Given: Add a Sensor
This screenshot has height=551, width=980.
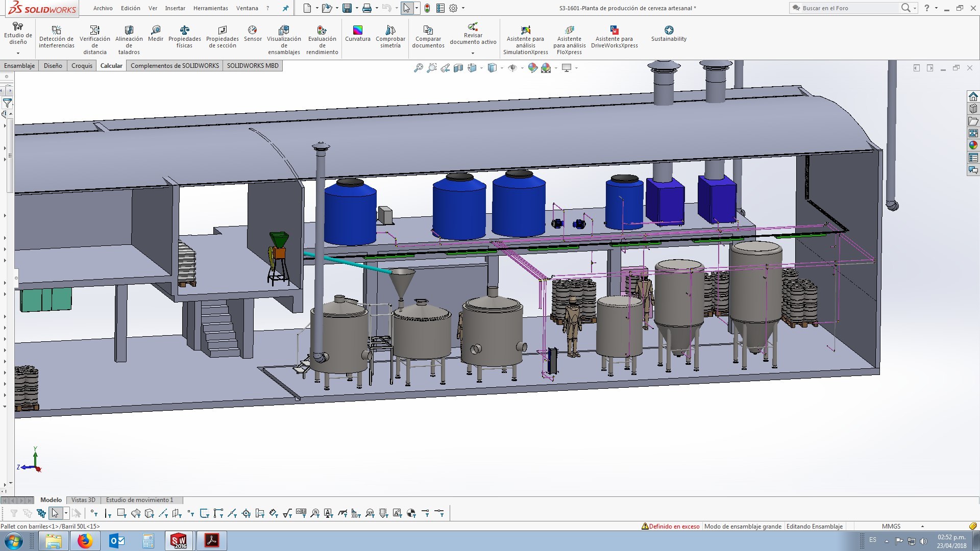Looking at the screenshot, I should click(253, 34).
